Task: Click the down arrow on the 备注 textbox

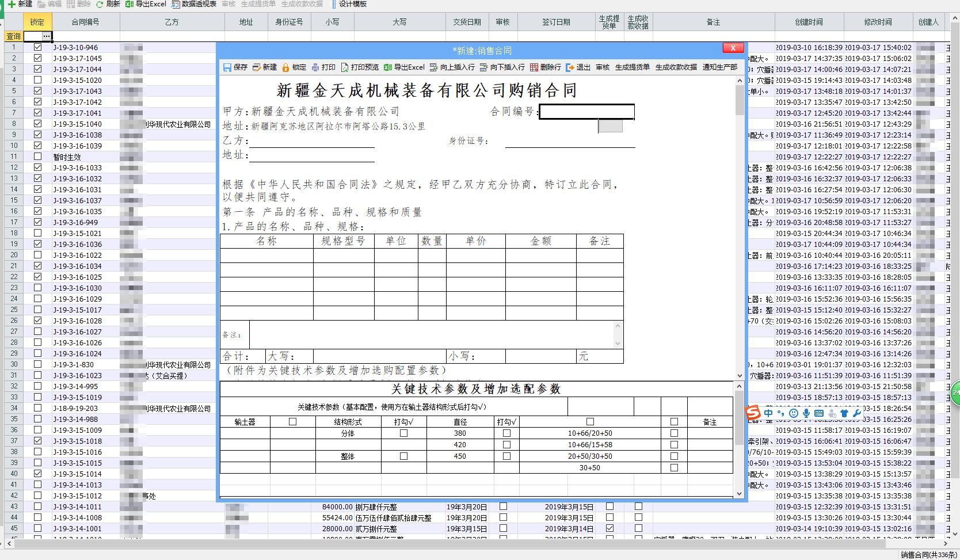Action: click(618, 344)
